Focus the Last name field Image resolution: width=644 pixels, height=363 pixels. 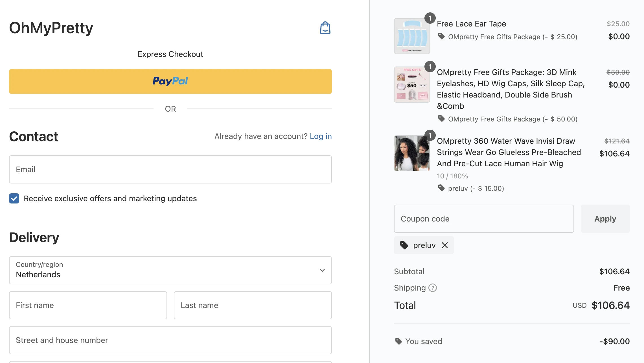[x=253, y=305]
